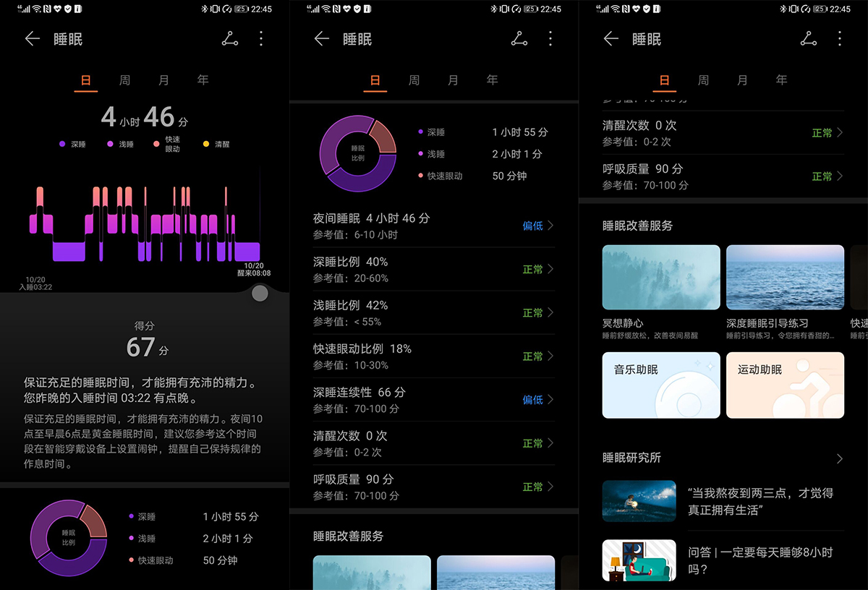Expand the 夜间睡眠 偏低 detail row
Screen dimensions: 868x590
[x=433, y=225]
